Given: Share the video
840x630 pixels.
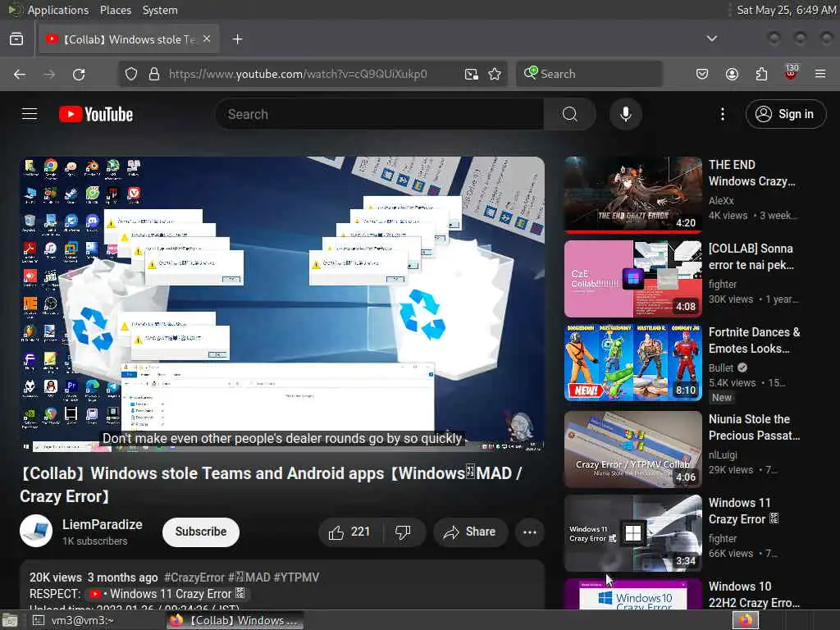Looking at the screenshot, I should coord(470,532).
